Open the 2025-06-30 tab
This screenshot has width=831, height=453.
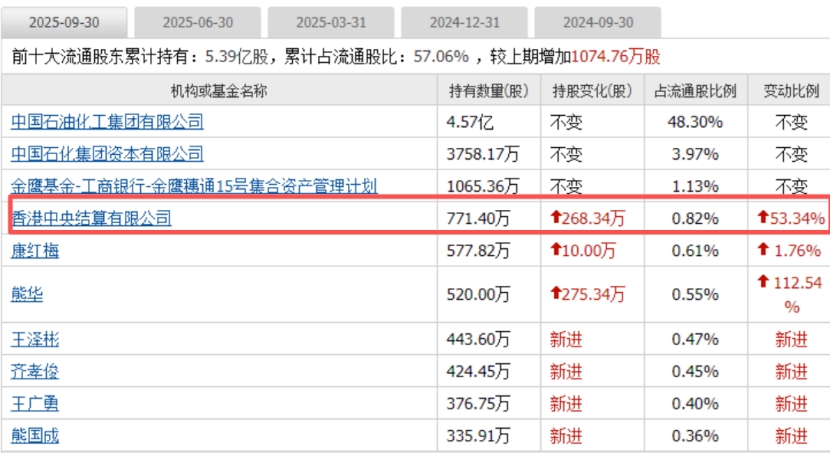click(198, 22)
